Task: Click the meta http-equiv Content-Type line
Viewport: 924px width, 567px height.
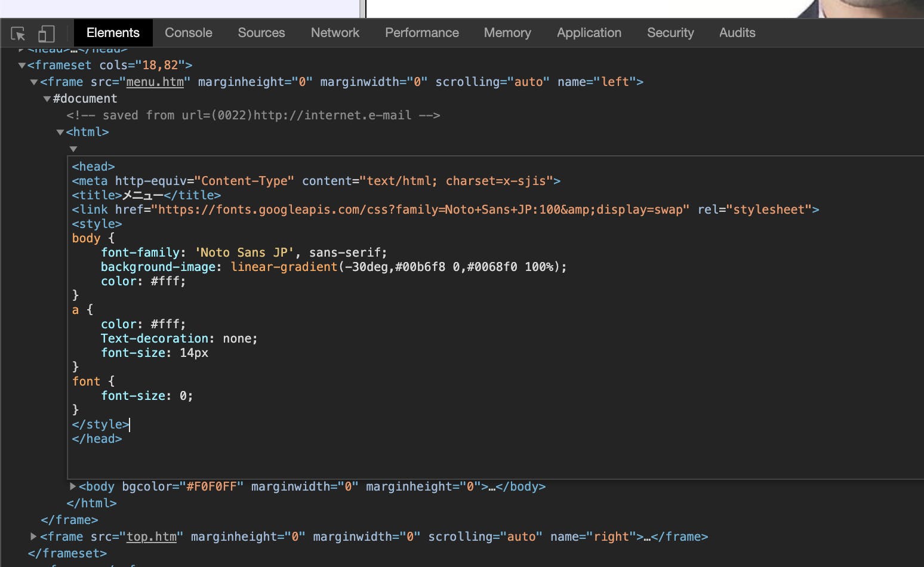Action: (x=316, y=181)
